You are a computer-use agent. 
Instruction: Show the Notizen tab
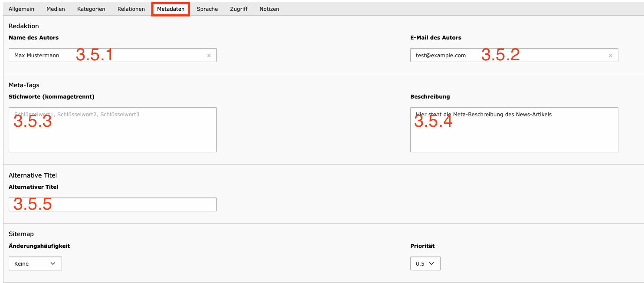point(269,9)
